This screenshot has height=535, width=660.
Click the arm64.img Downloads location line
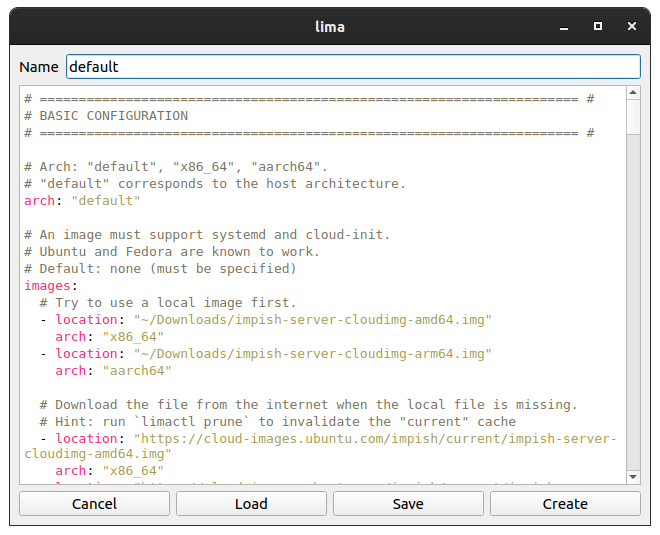pos(266,354)
